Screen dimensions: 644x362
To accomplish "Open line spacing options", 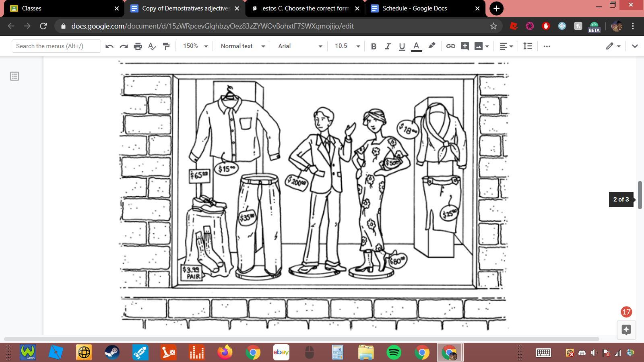I will coord(527,46).
